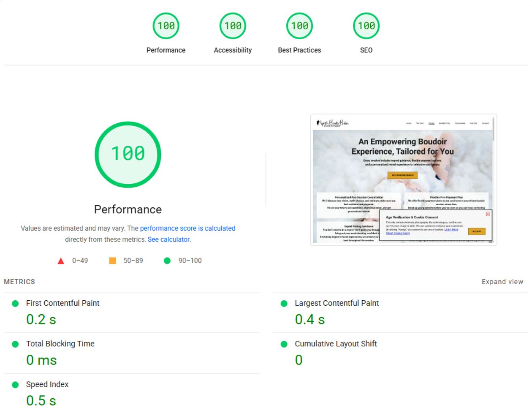This screenshot has height=416, width=532.
Task: Click 'Age Verification & Cookie Consent' text
Action: (412, 217)
